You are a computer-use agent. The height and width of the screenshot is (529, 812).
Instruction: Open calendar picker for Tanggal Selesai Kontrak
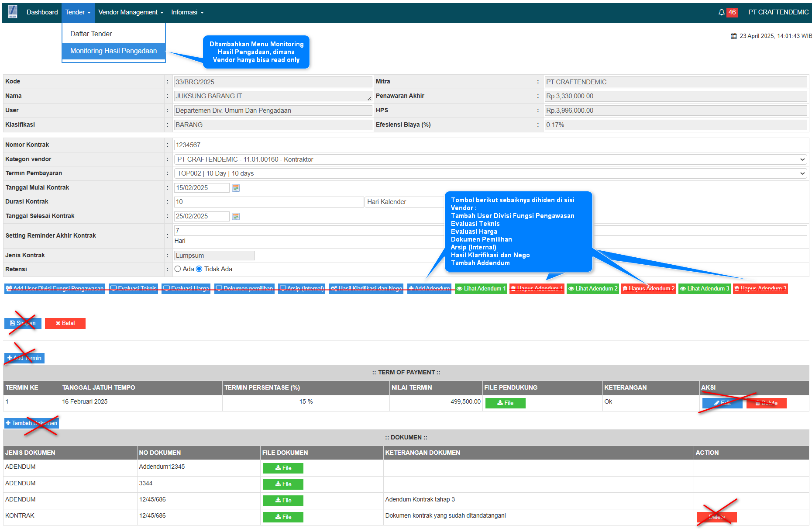click(x=236, y=216)
